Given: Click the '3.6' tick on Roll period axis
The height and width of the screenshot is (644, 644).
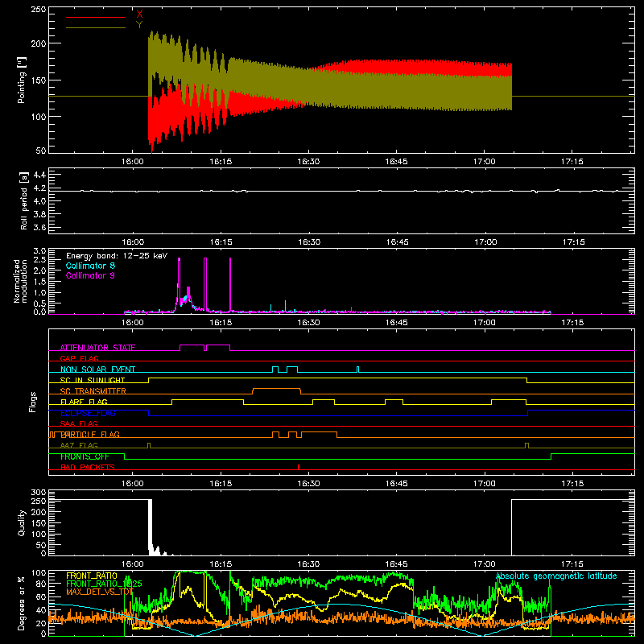Looking at the screenshot, I should 39,227.
